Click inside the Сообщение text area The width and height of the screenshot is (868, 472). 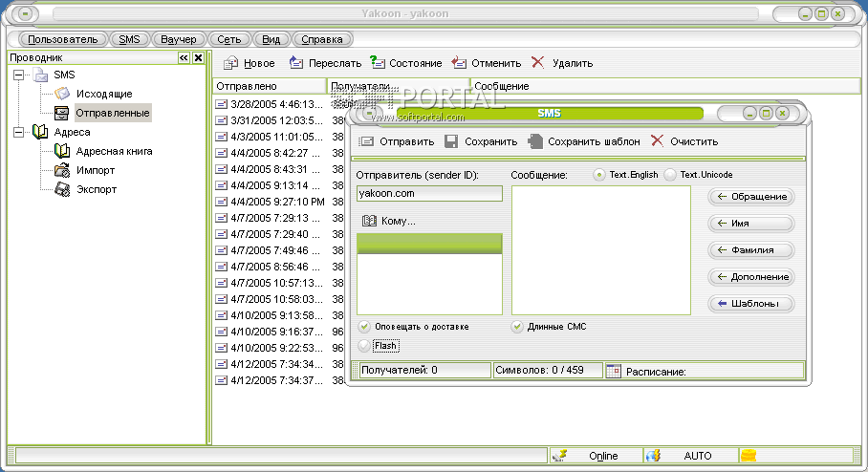click(601, 250)
